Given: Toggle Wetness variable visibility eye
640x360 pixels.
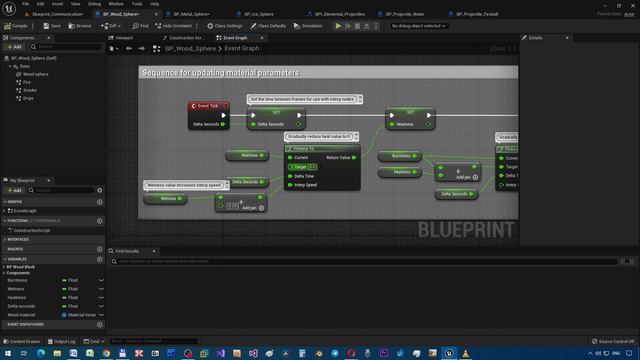Looking at the screenshot, I should tap(101, 289).
